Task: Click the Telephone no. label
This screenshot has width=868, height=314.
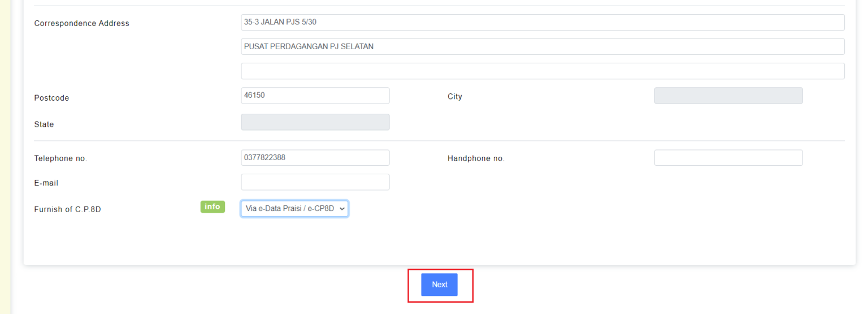Action: pos(60,158)
